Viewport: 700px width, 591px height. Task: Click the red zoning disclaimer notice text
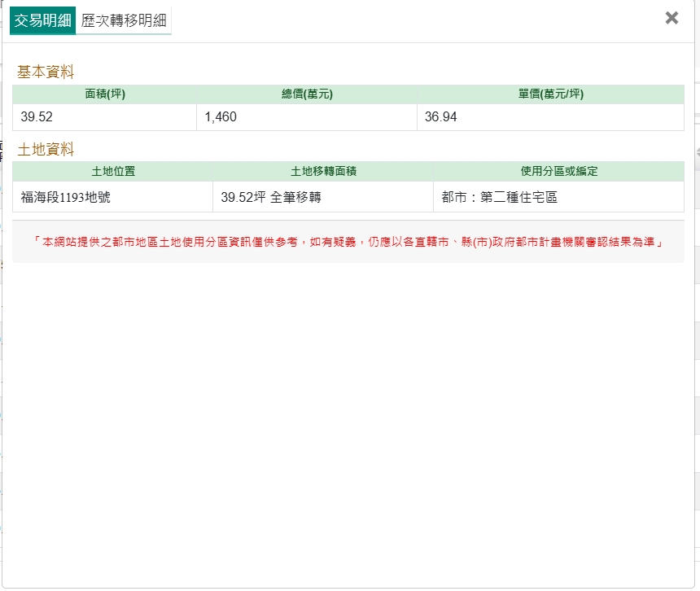tap(348, 242)
